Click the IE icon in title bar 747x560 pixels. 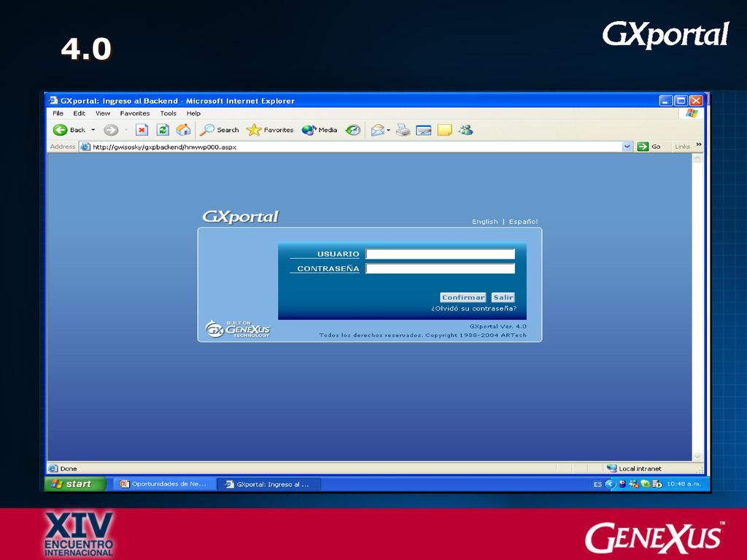pos(53,101)
